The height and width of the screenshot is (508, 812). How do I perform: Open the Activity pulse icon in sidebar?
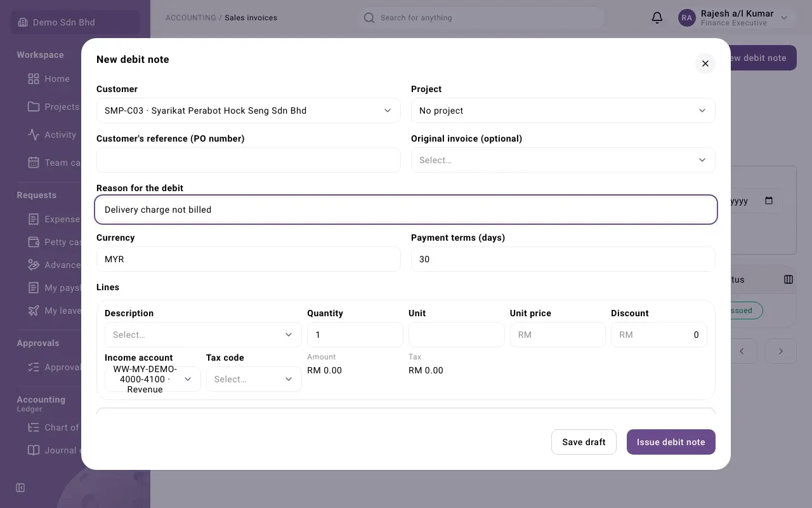[x=34, y=135]
